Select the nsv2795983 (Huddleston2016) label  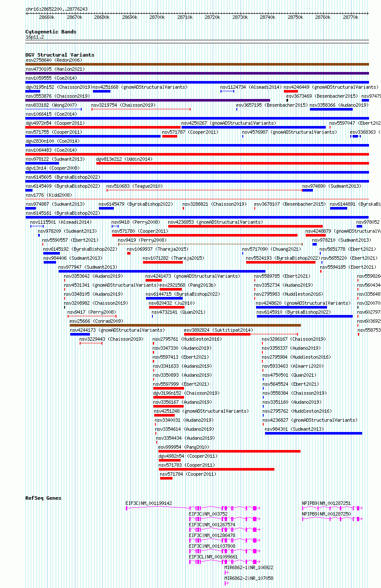coord(289,294)
